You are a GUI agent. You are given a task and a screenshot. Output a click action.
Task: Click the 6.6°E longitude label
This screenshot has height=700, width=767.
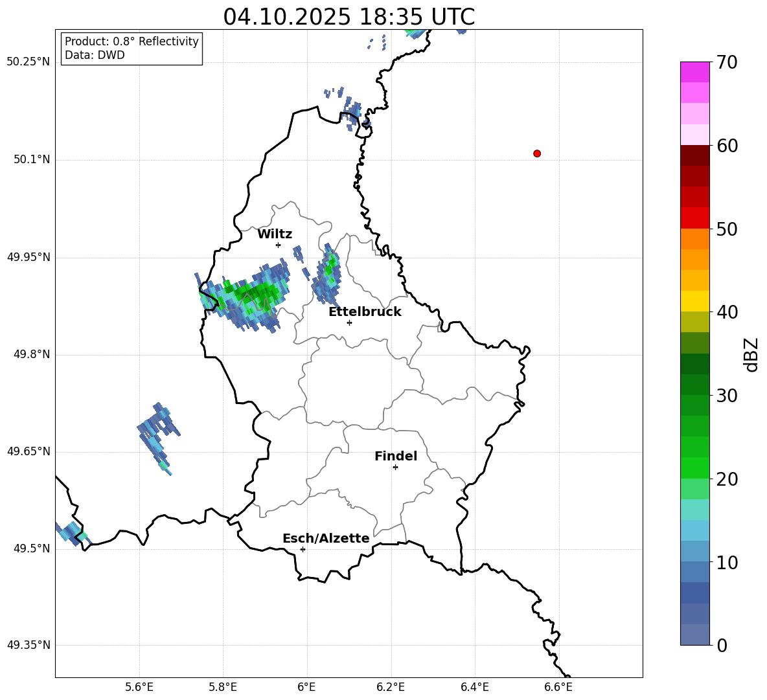coord(558,687)
